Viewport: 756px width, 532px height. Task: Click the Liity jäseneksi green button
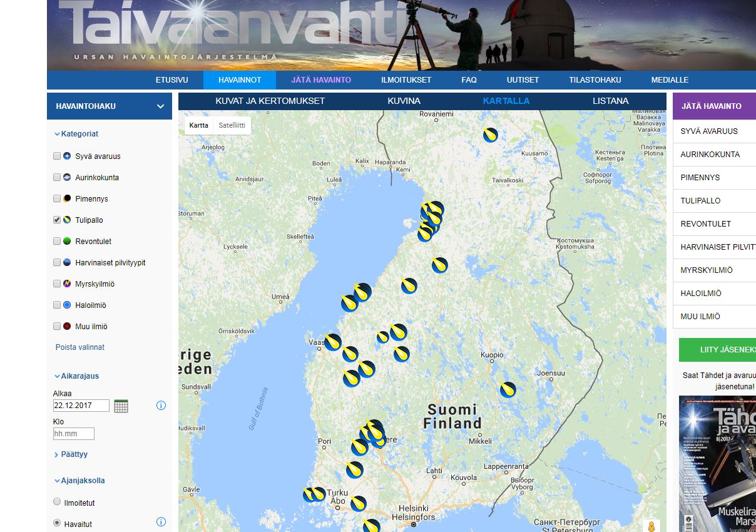717,350
